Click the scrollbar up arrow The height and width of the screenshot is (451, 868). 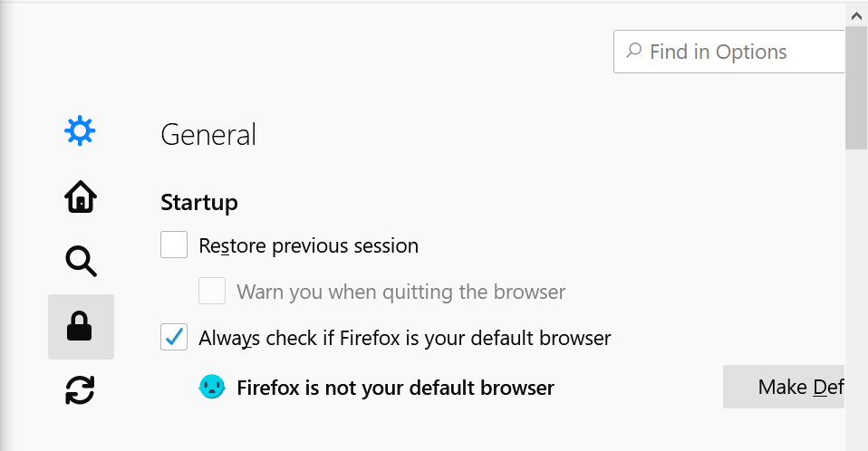pyautogui.click(x=856, y=16)
